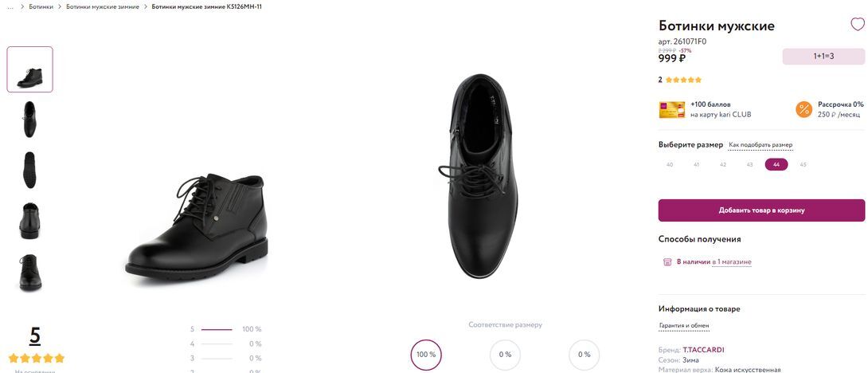The height and width of the screenshot is (373, 868).
Task: Click the kari CLUB card icon
Action: point(671,109)
